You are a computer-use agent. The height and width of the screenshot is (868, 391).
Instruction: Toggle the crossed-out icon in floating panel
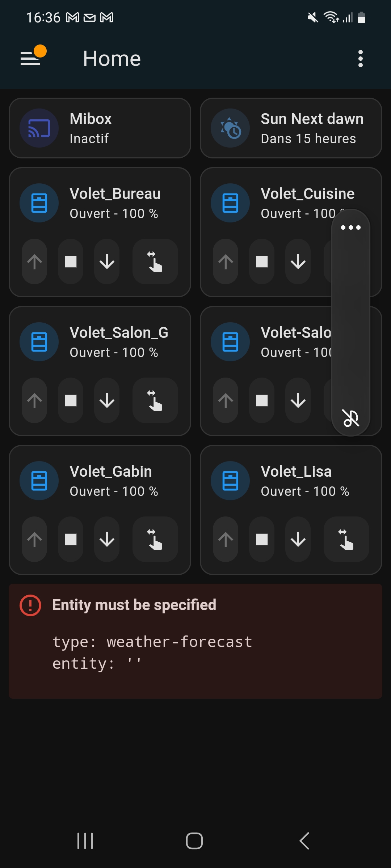tap(350, 418)
